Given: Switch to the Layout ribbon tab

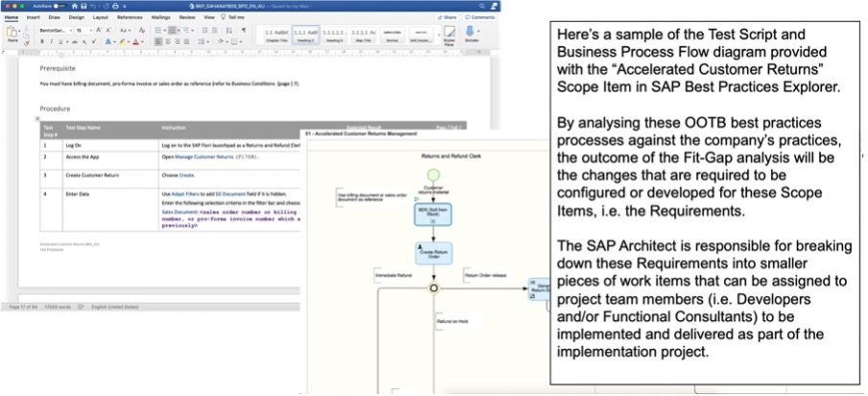Looking at the screenshot, I should pyautogui.click(x=100, y=17).
